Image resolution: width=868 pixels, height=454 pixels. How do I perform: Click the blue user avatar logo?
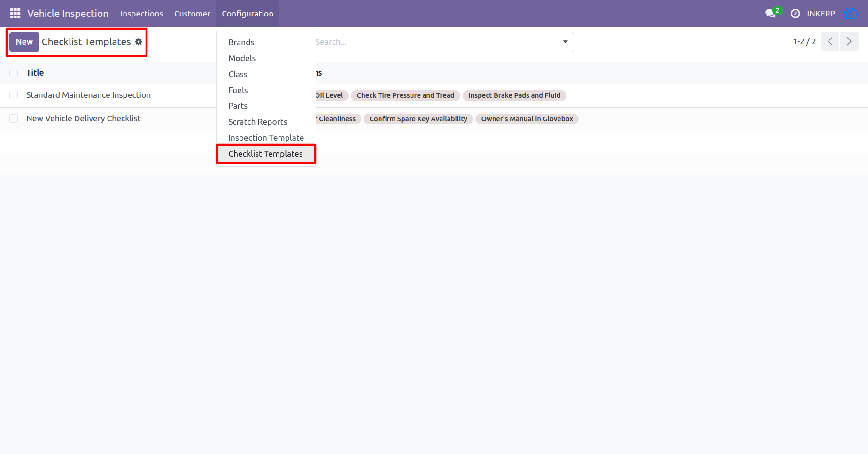point(850,14)
